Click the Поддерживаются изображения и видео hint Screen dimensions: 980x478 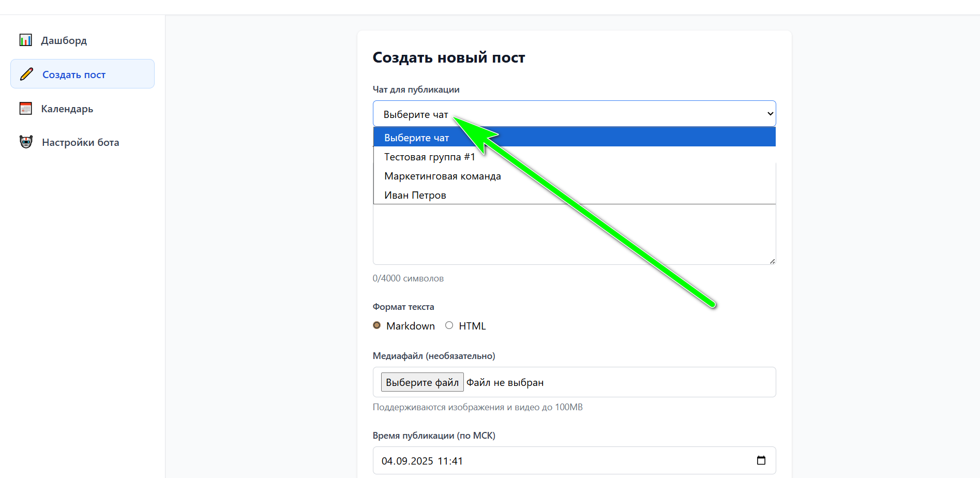tap(477, 407)
